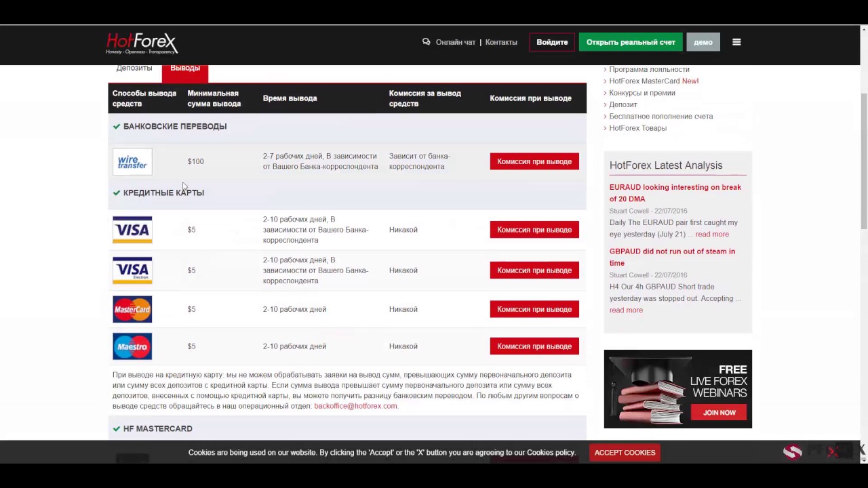
Task: Open HotForex MasterCard New! sidebar link
Action: point(654,81)
